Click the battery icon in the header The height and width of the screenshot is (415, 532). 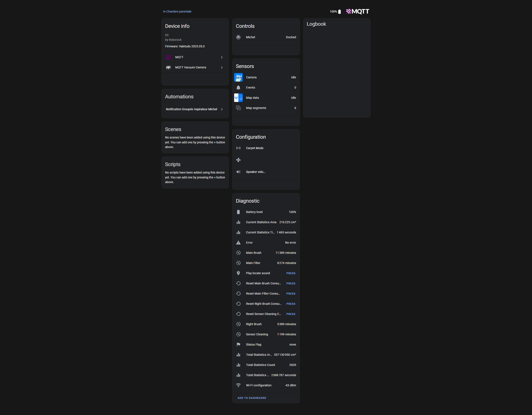[339, 11]
